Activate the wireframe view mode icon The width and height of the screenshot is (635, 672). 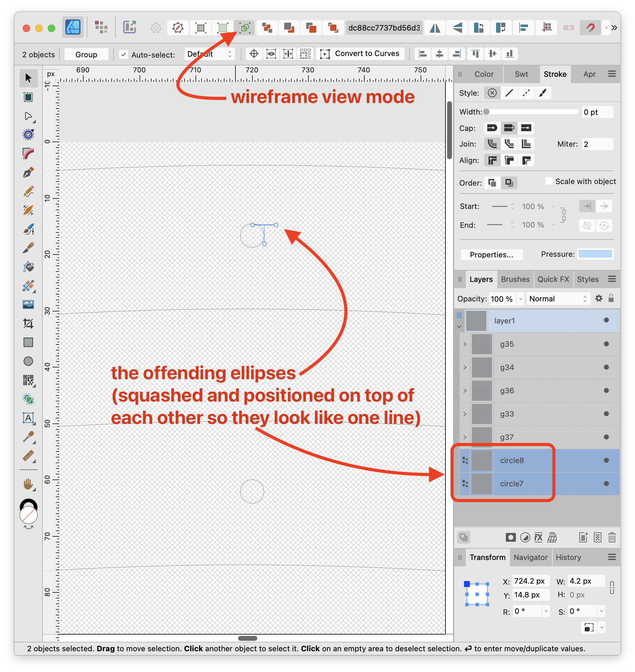(x=244, y=28)
